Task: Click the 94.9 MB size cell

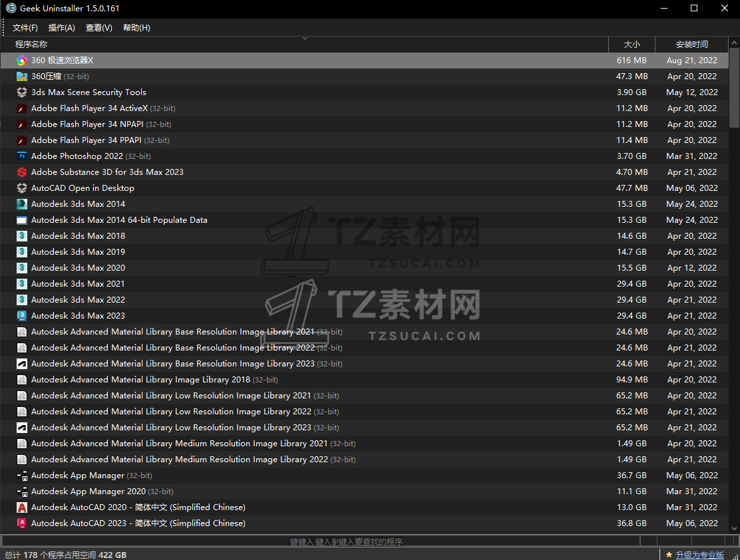Action: [632, 380]
